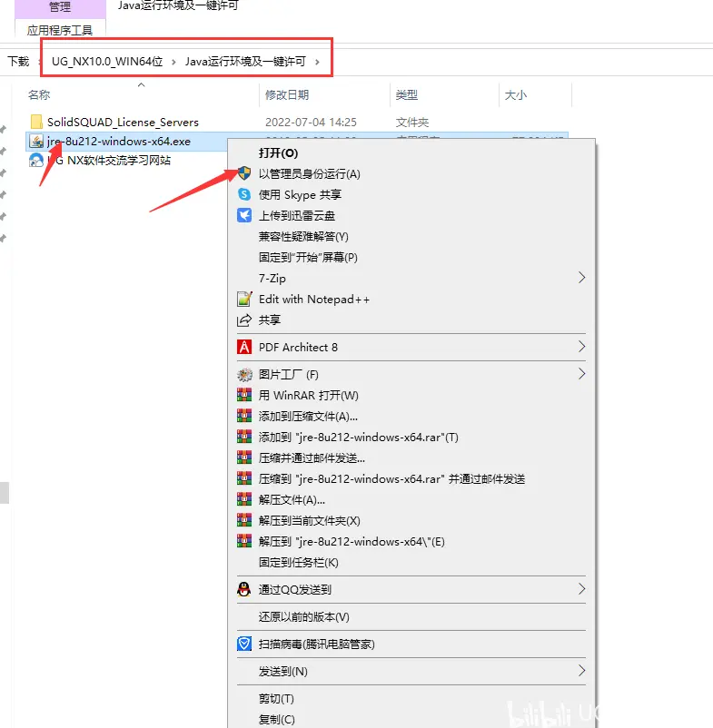Sort by 类型 column header
Screen dimensions: 713x728
[407, 94]
